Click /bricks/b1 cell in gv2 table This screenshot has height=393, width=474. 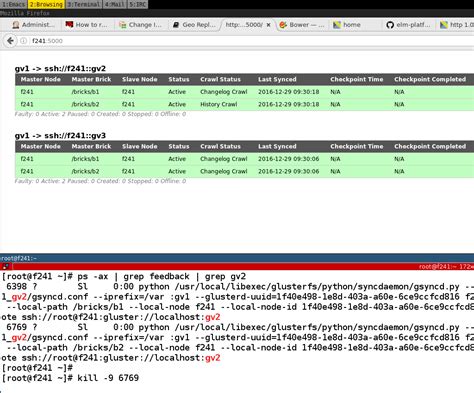pos(85,92)
